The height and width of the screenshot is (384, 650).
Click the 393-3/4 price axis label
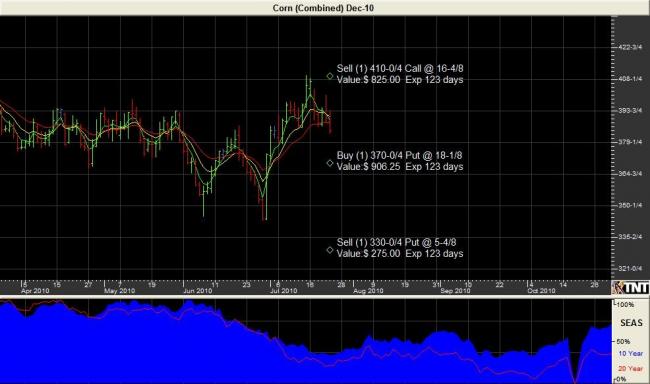pos(630,111)
